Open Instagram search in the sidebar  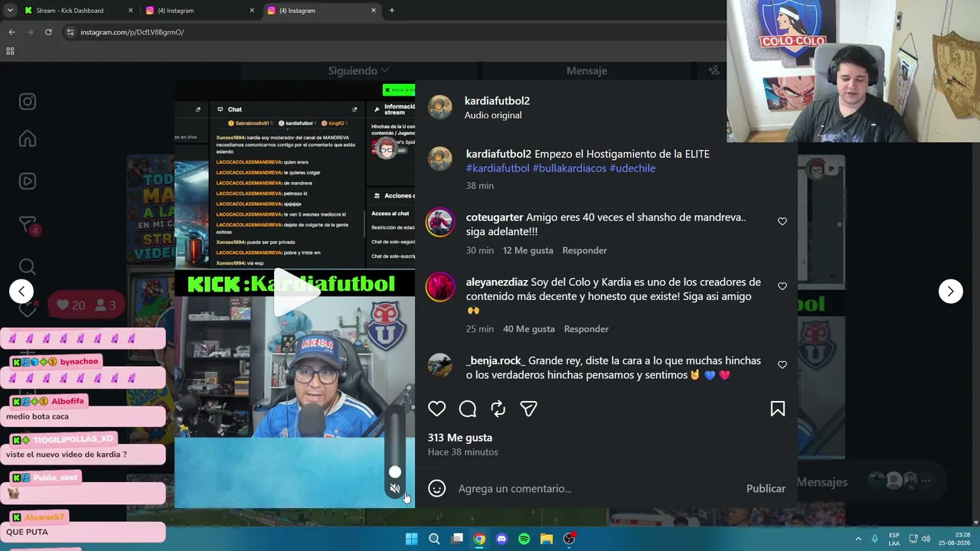point(28,266)
